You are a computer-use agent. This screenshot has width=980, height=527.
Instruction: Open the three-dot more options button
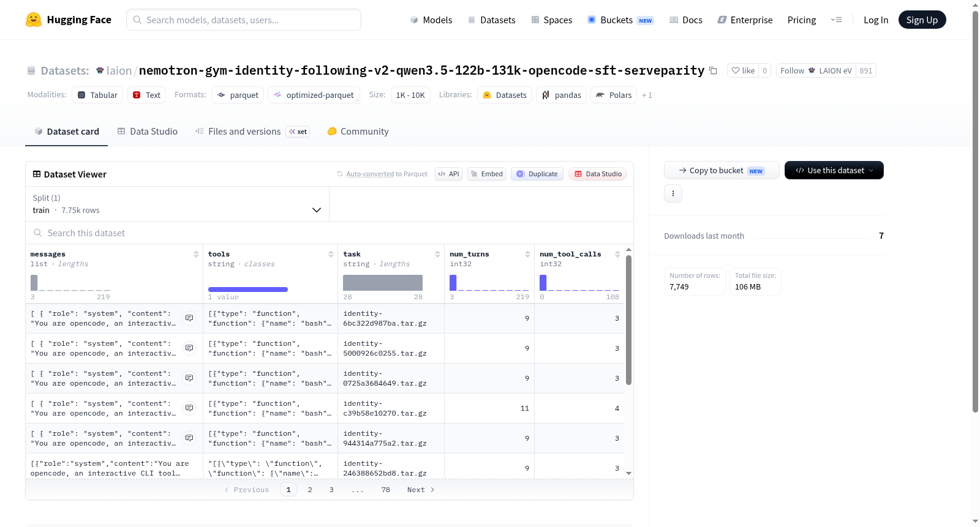(673, 193)
